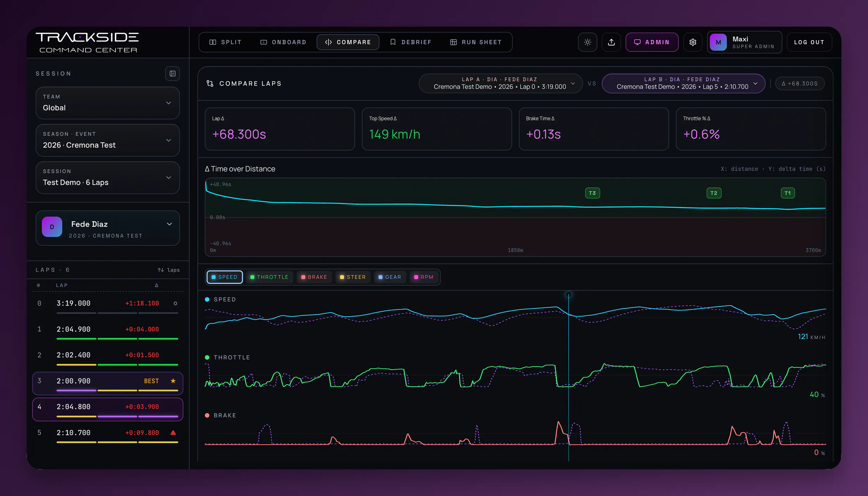Click the Top Speed Δ 149 km/h card

pyautogui.click(x=437, y=129)
